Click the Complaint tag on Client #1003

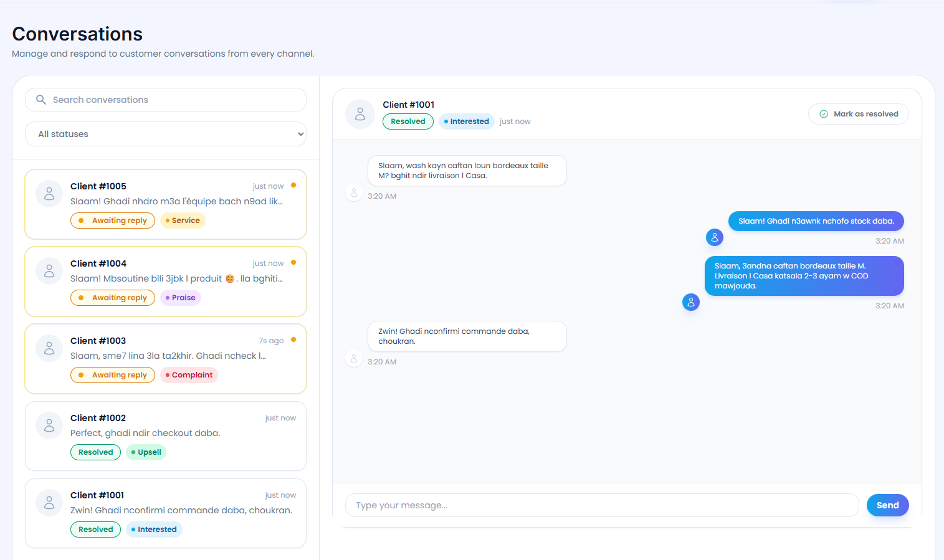[x=188, y=375]
